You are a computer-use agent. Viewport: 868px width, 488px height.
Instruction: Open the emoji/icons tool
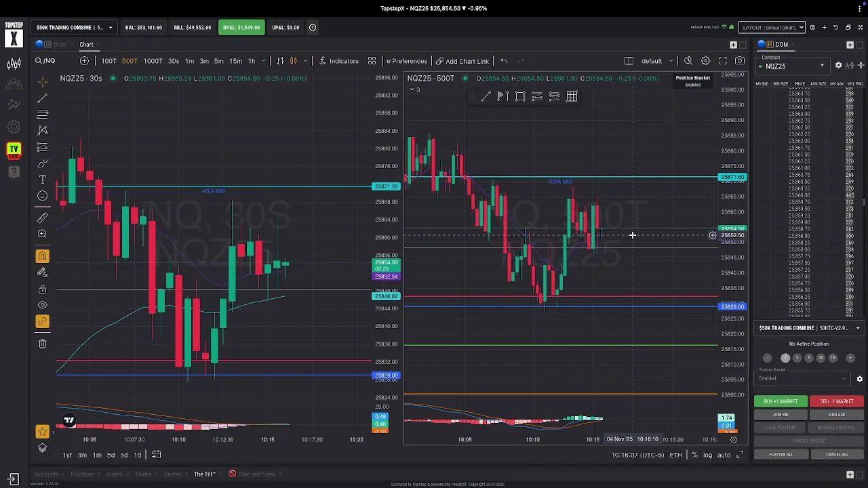point(42,196)
